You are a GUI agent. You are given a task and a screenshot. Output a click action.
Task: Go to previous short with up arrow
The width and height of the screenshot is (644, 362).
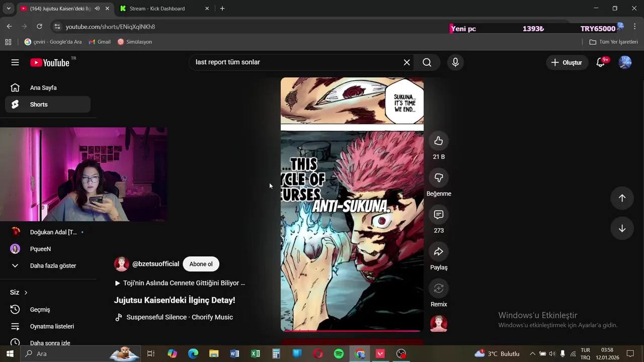[x=622, y=198]
